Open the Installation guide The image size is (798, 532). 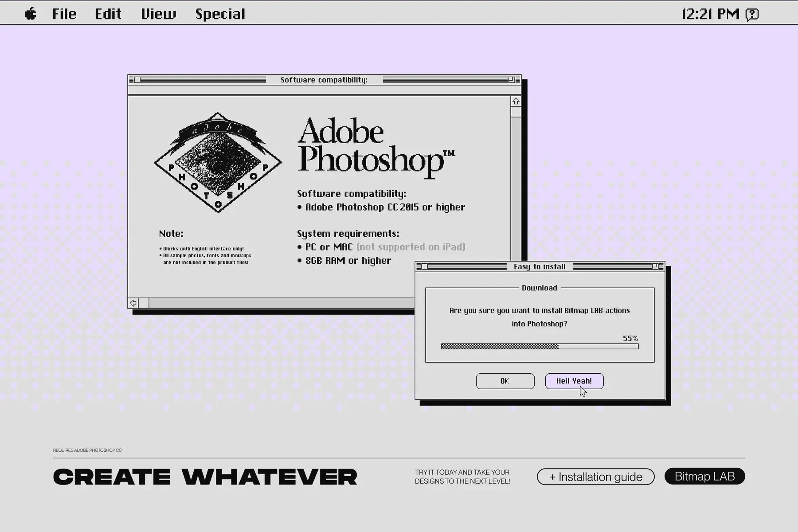pos(595,477)
